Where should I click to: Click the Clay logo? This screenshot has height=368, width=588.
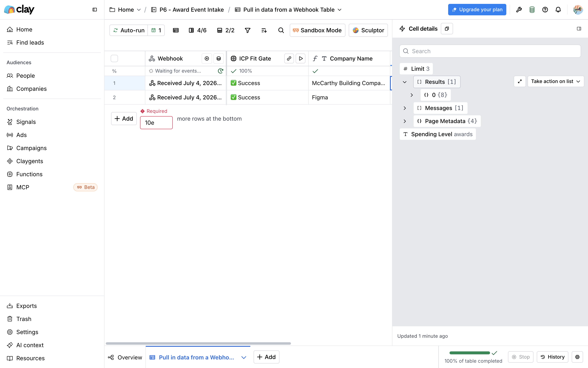pos(19,9)
